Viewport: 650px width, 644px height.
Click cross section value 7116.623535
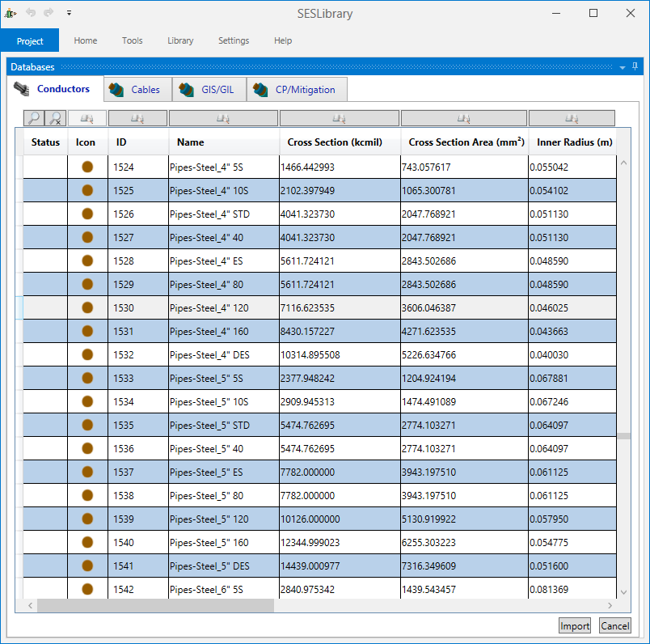[x=340, y=307]
